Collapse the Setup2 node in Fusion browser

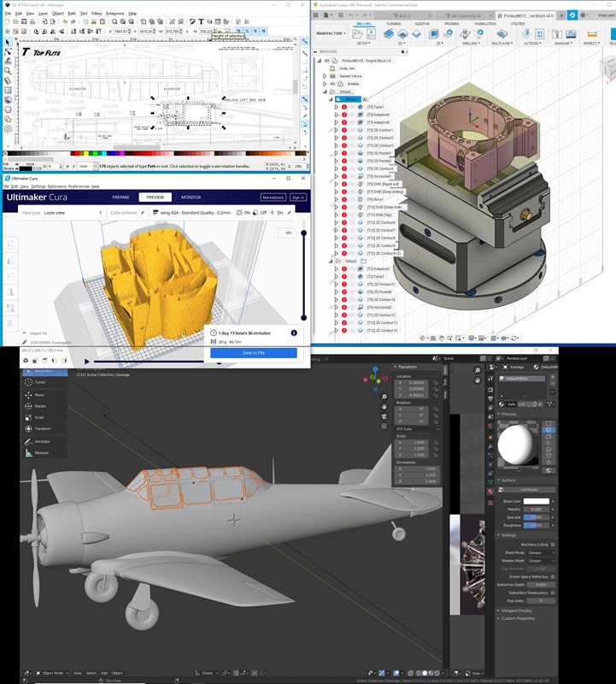(x=331, y=262)
